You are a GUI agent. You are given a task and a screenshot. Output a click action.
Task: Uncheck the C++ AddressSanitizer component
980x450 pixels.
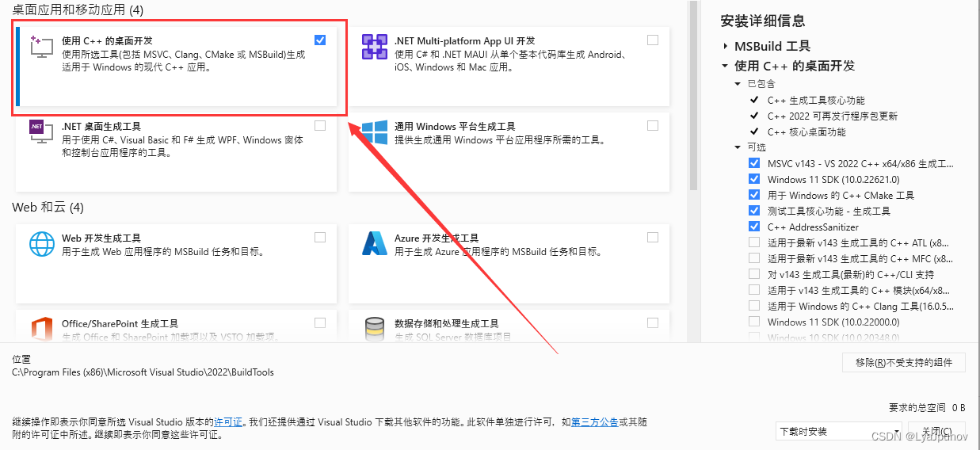click(754, 227)
